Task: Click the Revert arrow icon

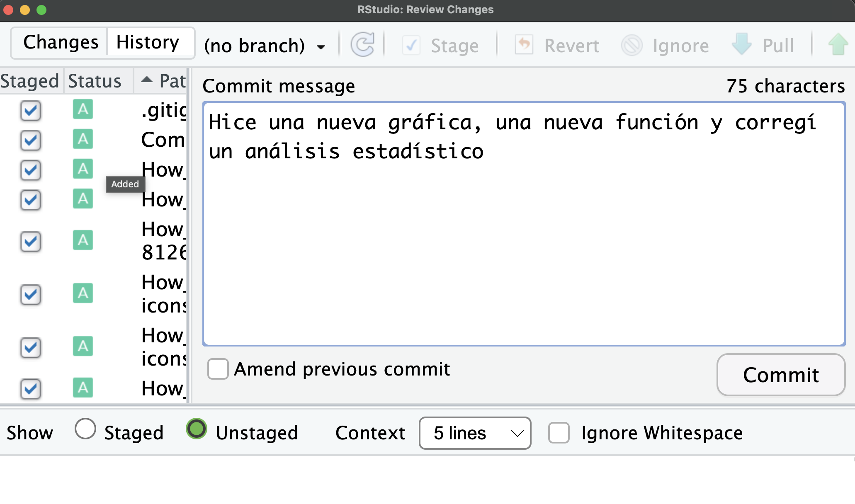Action: (524, 45)
